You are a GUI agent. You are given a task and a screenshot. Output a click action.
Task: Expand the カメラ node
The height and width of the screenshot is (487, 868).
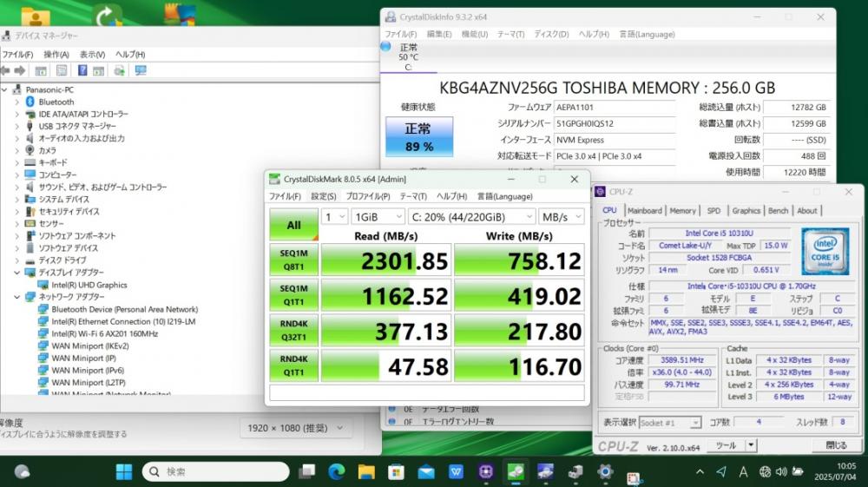point(16,150)
